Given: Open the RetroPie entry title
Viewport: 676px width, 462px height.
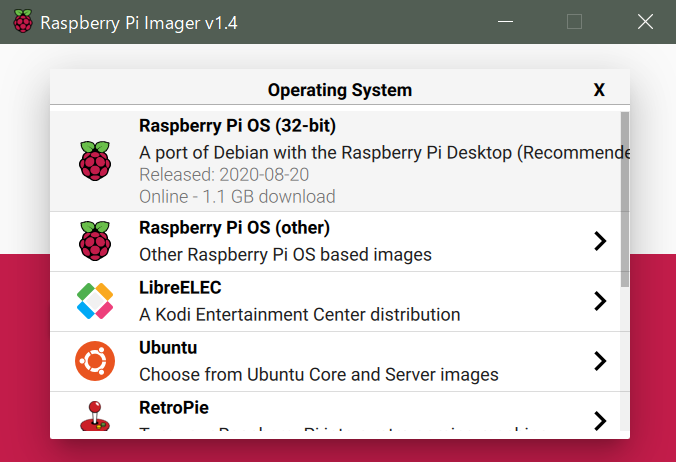Looking at the screenshot, I should tap(174, 407).
